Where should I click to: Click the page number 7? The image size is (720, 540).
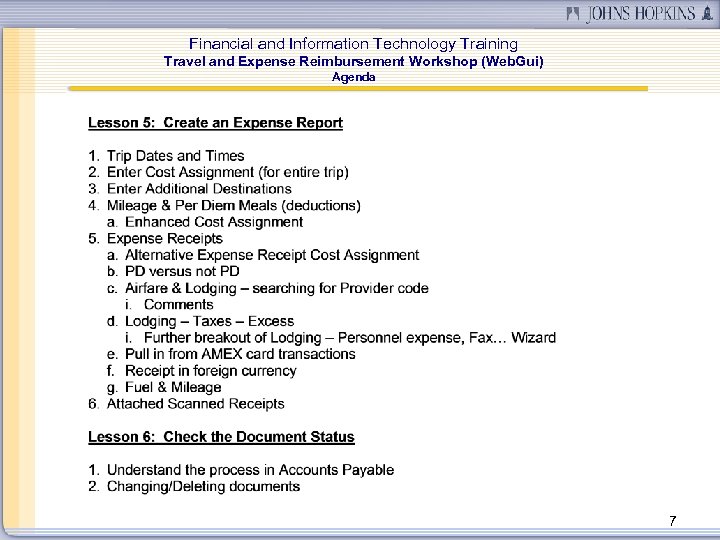673,521
